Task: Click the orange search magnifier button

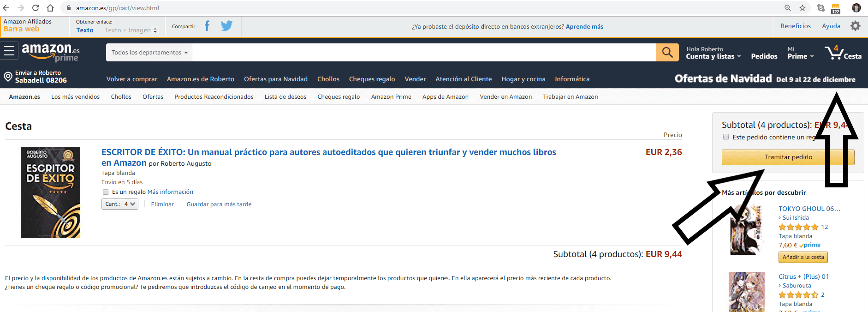Action: (667, 52)
